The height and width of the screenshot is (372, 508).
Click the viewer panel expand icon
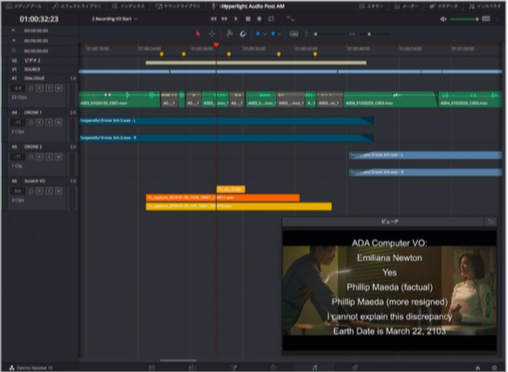[x=490, y=222]
